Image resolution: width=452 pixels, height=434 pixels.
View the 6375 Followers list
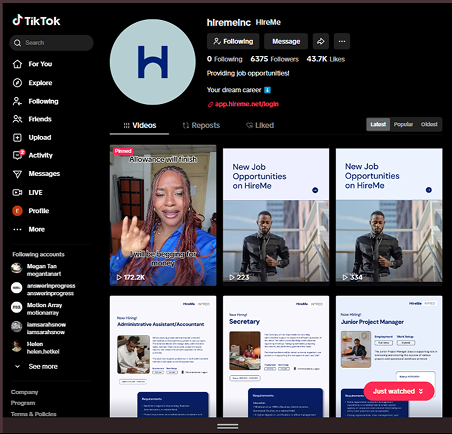point(275,59)
